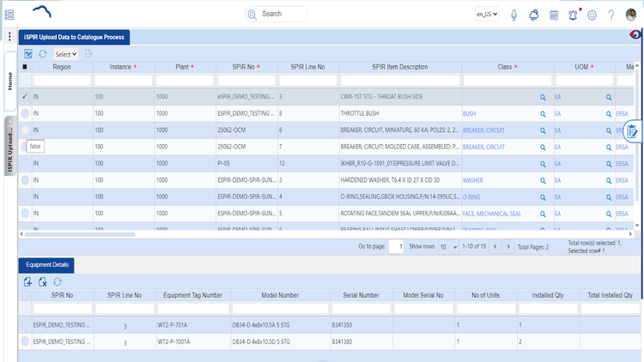Click scroll-down arrow of main grid

click(x=636, y=225)
